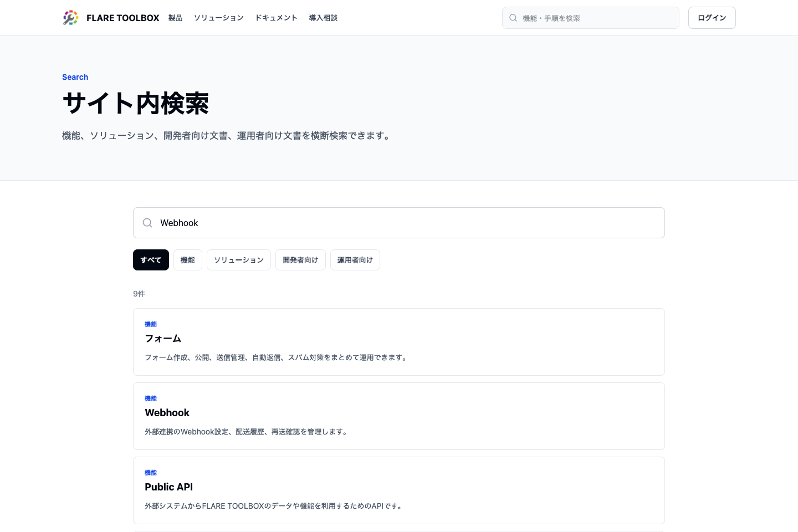Click the フォーム card description text

[x=277, y=357]
